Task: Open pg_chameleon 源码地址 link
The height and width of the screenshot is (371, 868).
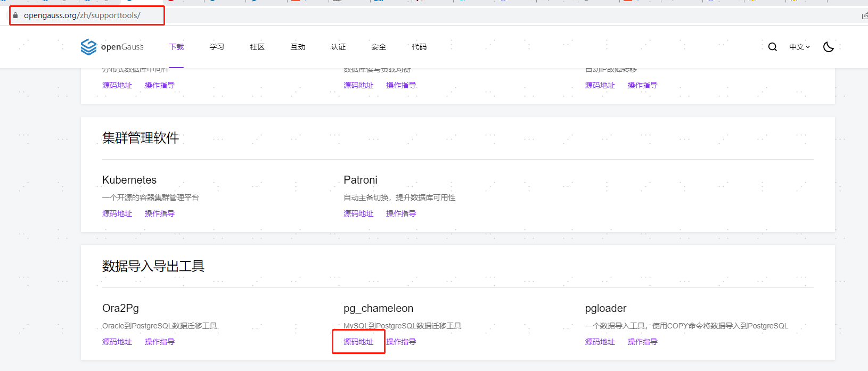Action: 358,342
